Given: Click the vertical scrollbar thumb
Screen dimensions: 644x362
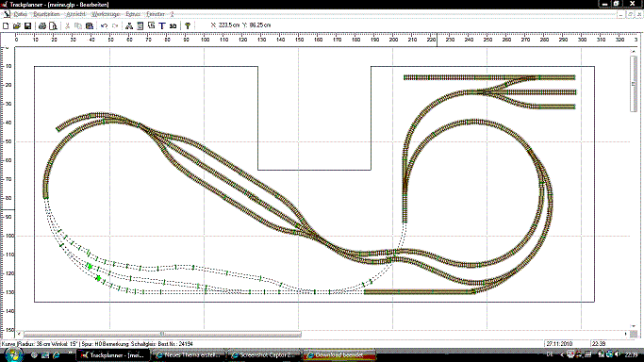Looking at the screenshot, I should (633, 84).
